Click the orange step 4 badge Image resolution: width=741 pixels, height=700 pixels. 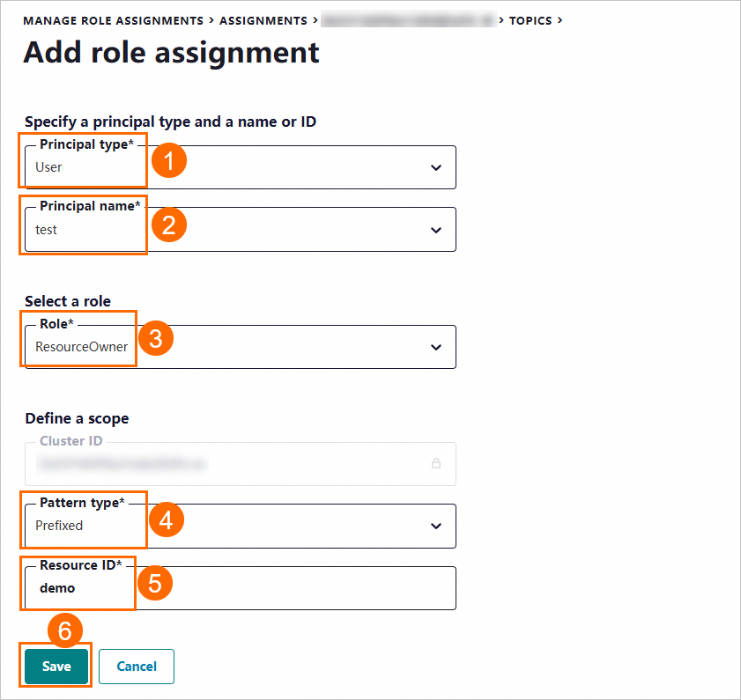tap(166, 519)
